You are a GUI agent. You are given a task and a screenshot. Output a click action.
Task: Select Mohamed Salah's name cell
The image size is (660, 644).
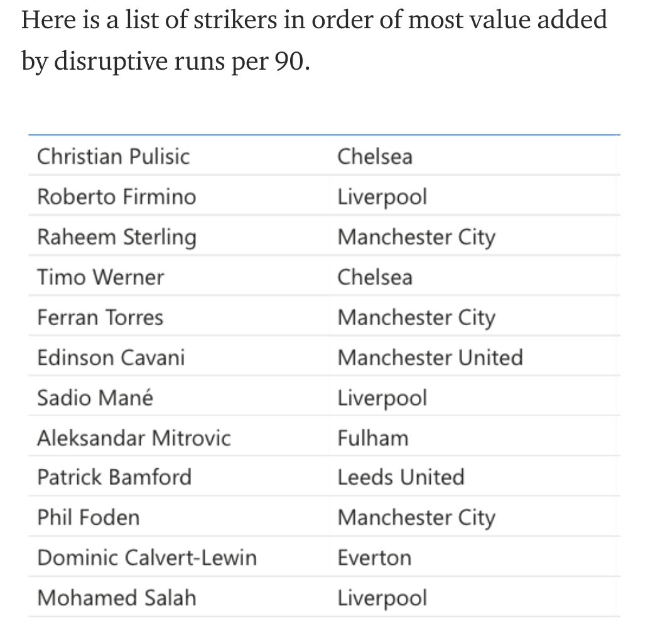coord(116,598)
